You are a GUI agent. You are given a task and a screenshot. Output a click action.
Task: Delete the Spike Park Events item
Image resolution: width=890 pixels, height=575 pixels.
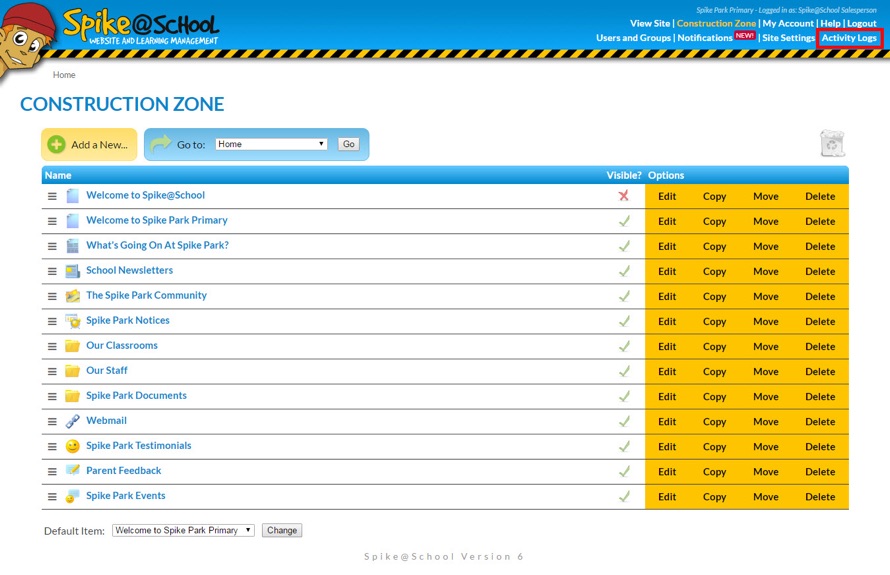(820, 497)
